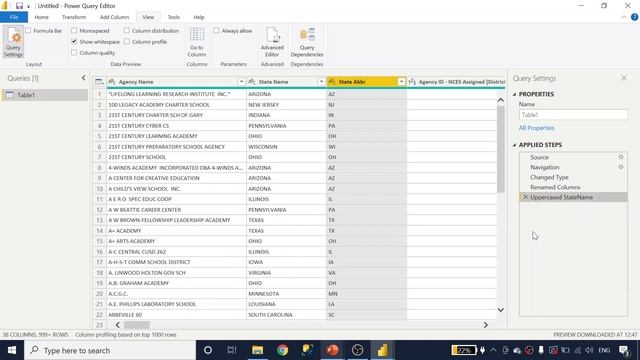This screenshot has width=640, height=360.
Task: Enable Monospaced checkbox
Action: click(74, 31)
